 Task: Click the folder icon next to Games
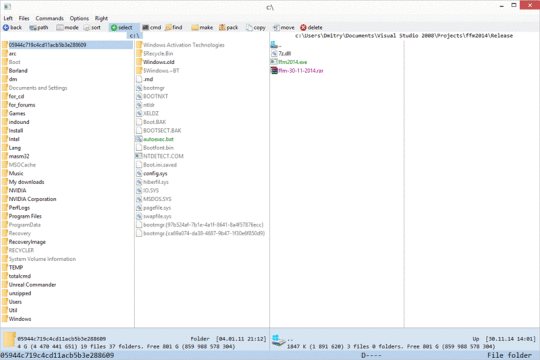[x=5, y=113]
